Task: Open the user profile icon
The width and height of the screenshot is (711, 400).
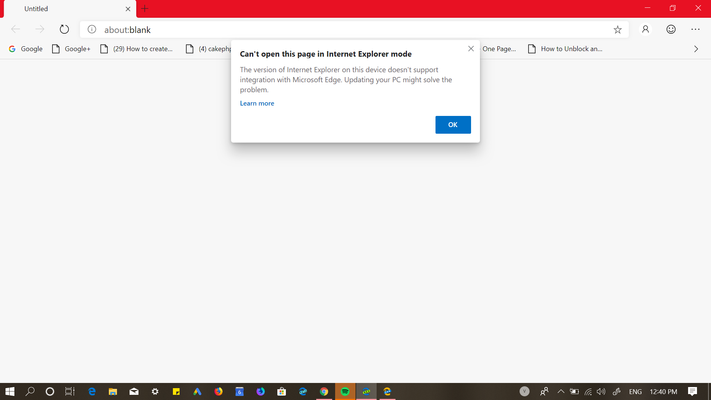Action: tap(645, 29)
